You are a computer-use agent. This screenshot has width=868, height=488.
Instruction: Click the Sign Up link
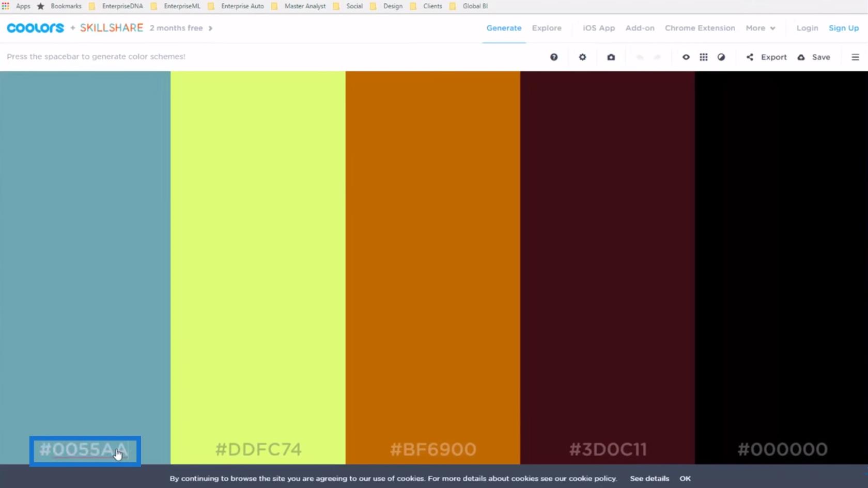(x=844, y=28)
